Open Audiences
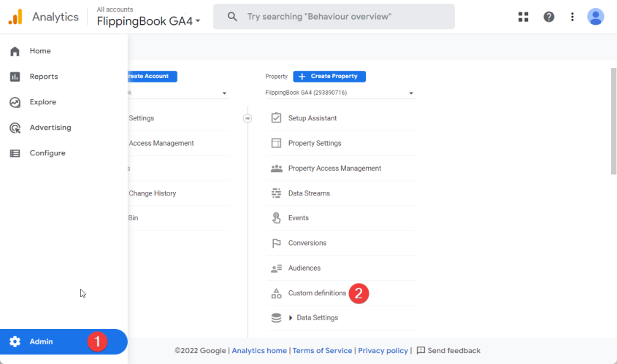 [x=304, y=268]
